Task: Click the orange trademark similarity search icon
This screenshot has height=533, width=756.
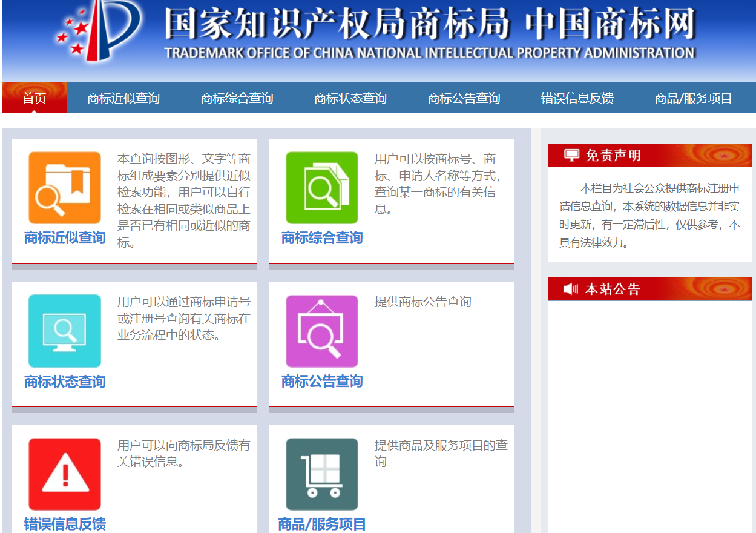Action: (65, 188)
